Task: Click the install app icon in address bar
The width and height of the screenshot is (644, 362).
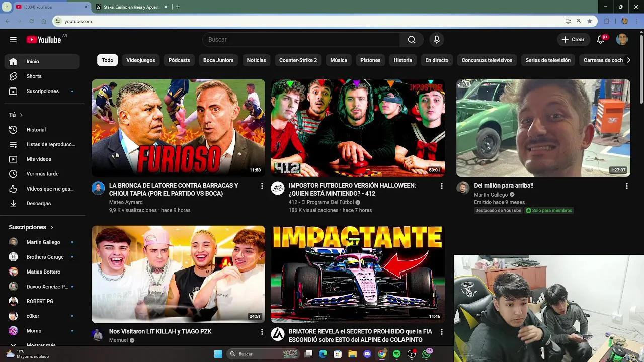Action: pos(568,21)
